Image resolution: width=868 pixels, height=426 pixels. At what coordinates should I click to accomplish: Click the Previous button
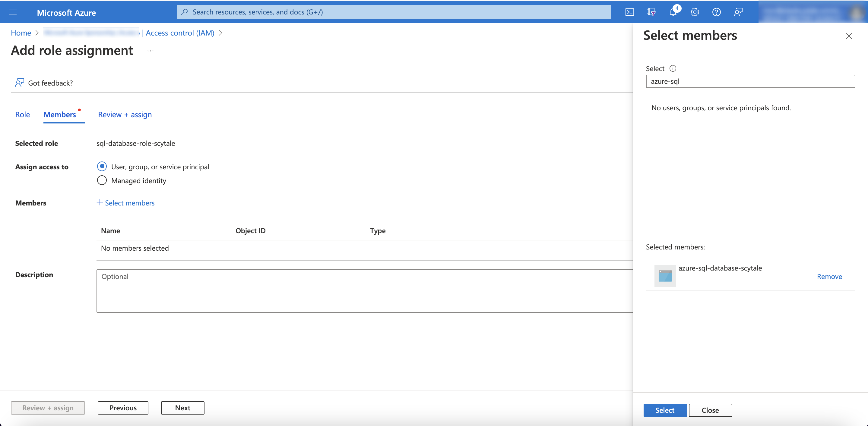123,408
